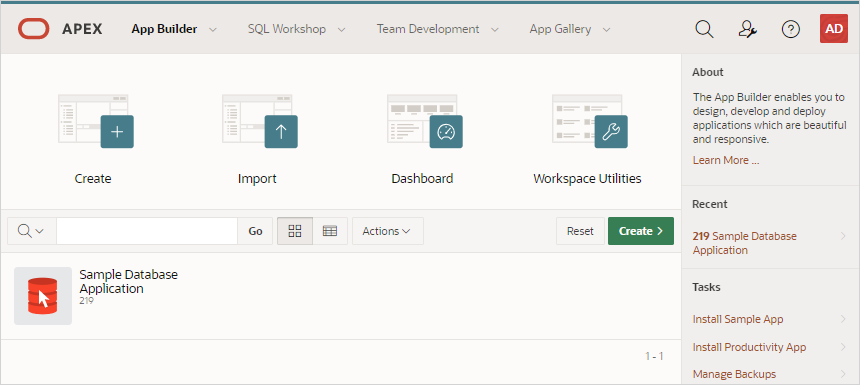This screenshot has height=385, width=860.
Task: Open the Team Development menu
Action: click(x=438, y=29)
